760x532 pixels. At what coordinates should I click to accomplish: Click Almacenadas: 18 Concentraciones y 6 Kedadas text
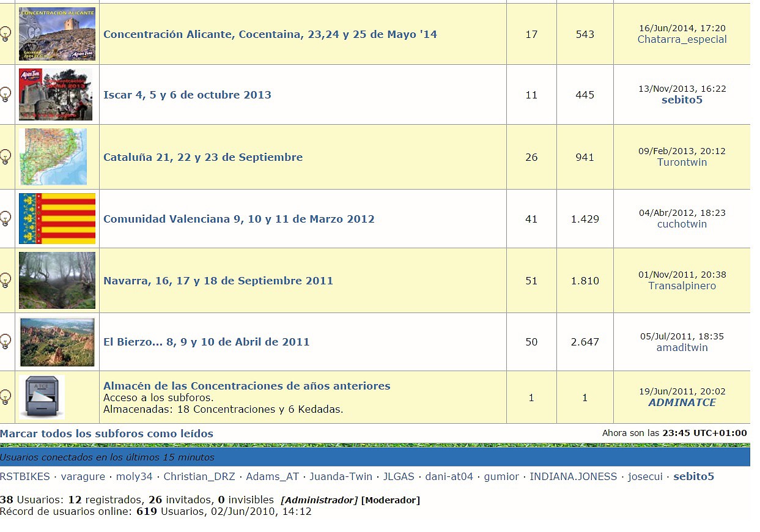tap(223, 409)
